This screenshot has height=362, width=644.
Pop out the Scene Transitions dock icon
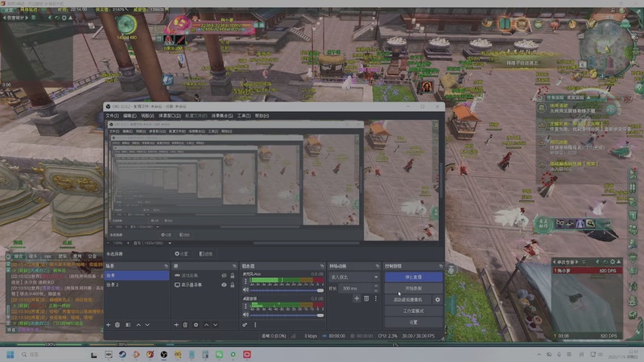click(377, 266)
